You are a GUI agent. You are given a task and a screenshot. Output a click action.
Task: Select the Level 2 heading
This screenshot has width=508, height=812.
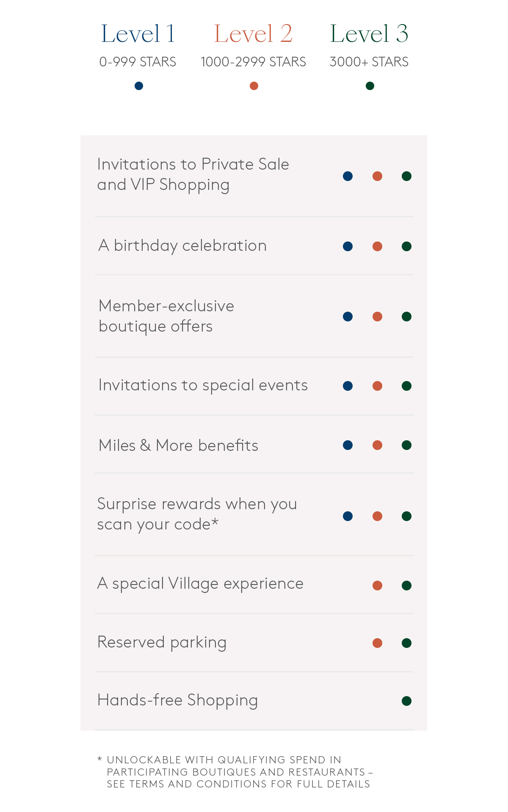coord(253,34)
